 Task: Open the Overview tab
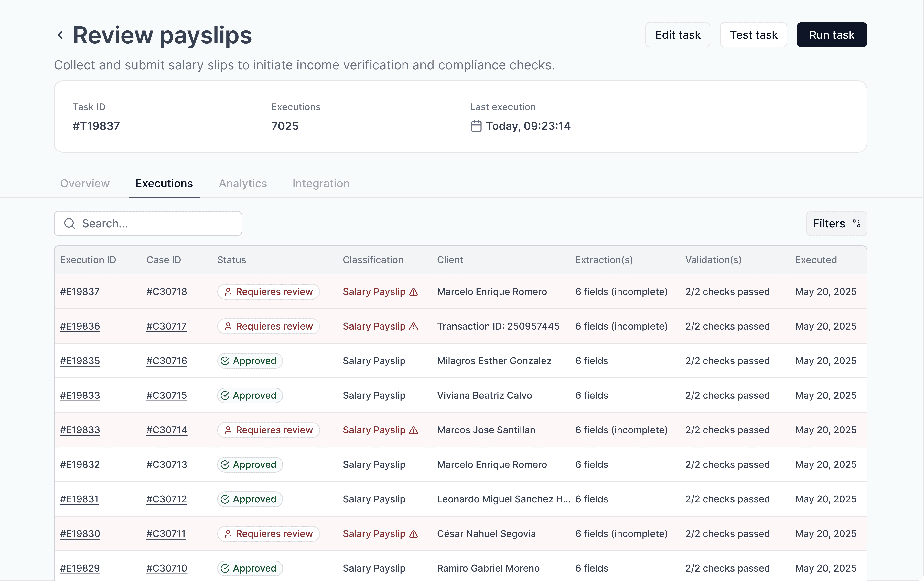pos(84,183)
